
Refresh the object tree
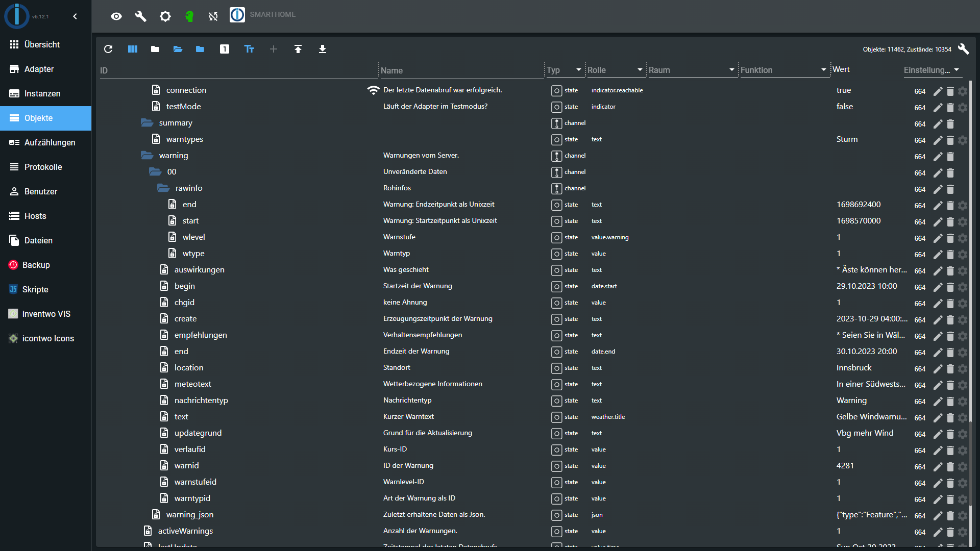click(x=108, y=49)
